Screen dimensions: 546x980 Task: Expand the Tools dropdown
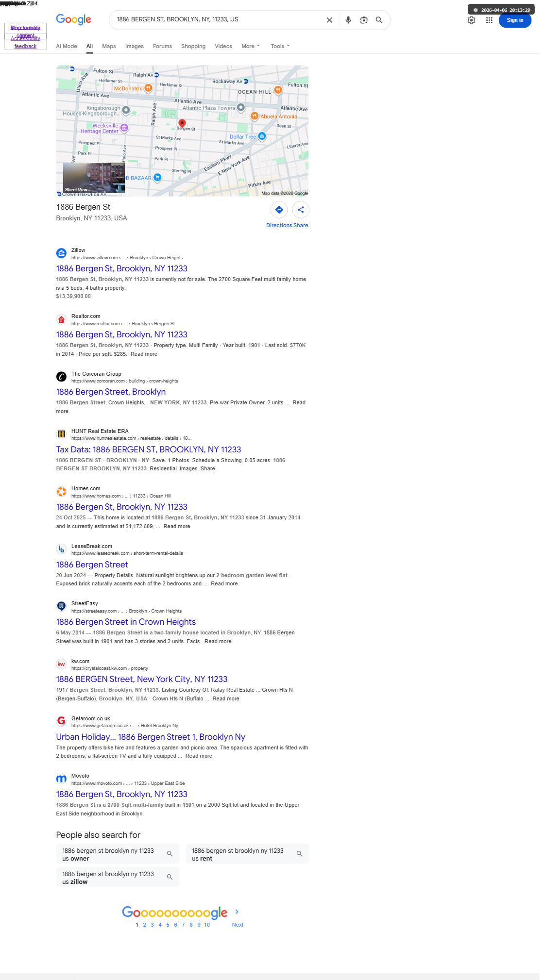[280, 46]
